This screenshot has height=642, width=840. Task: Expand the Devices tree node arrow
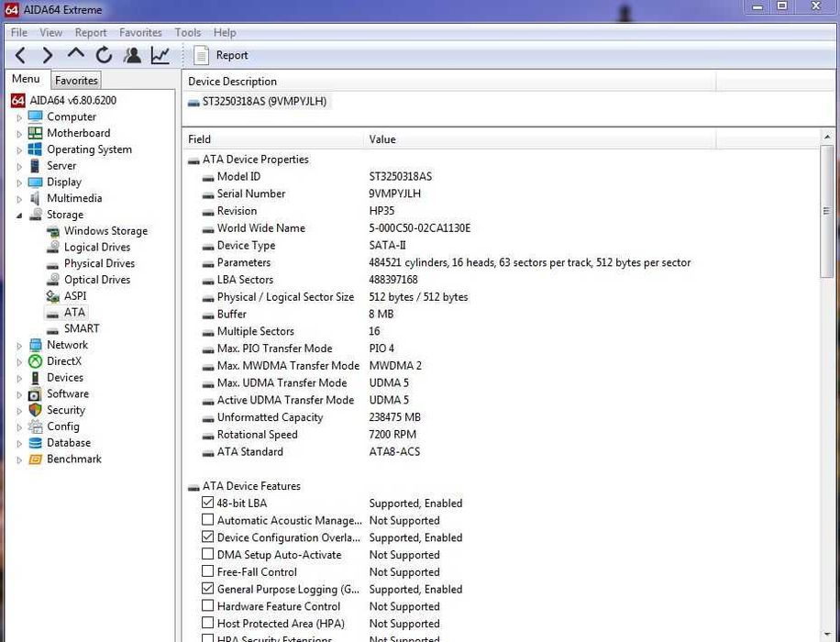(x=19, y=379)
